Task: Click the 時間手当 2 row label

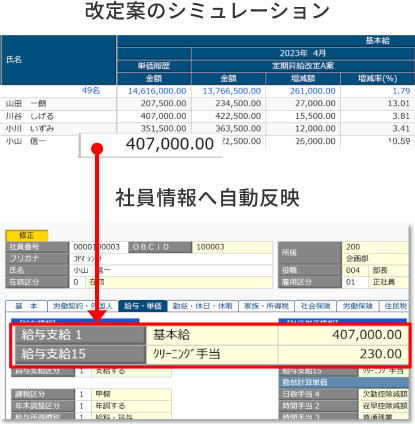Action: click(318, 406)
